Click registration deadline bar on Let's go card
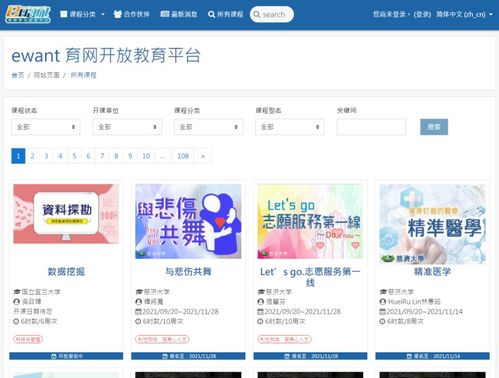The height and width of the screenshot is (378, 499). [x=310, y=356]
